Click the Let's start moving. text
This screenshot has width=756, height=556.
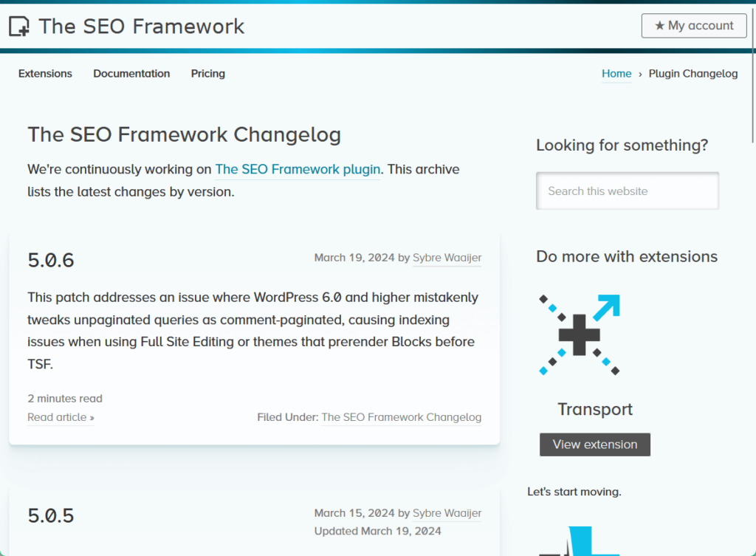click(574, 492)
